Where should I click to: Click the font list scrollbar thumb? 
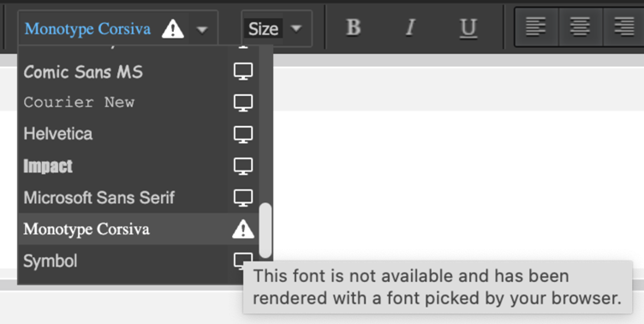[265, 231]
